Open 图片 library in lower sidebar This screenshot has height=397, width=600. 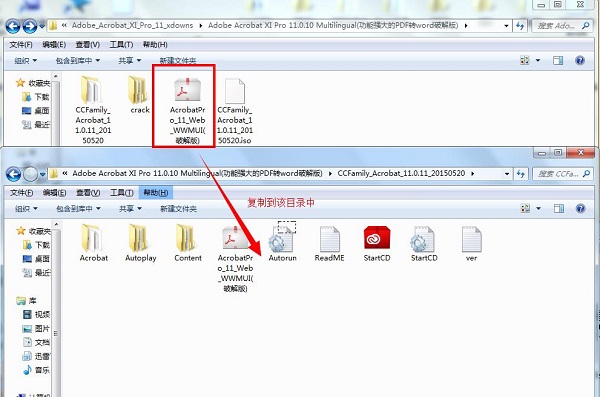36,328
